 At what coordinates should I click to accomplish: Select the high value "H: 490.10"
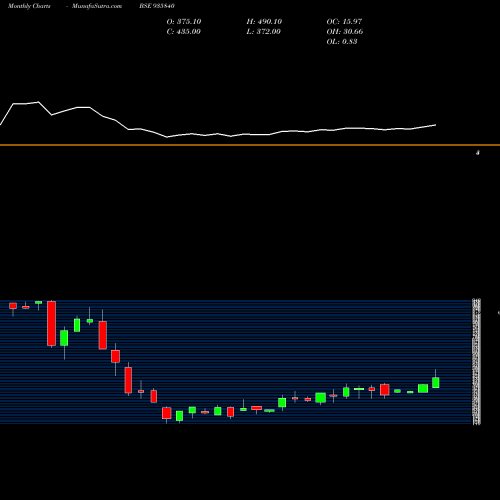264,21
